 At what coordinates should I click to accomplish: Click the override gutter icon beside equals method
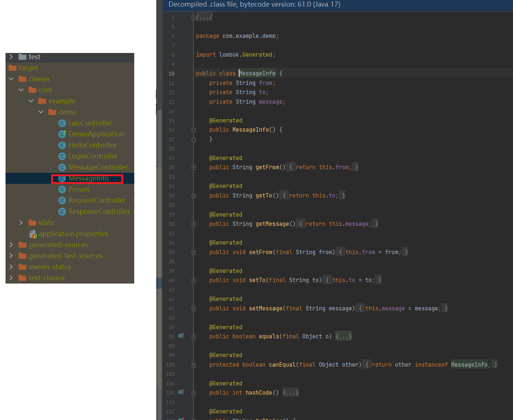point(181,336)
